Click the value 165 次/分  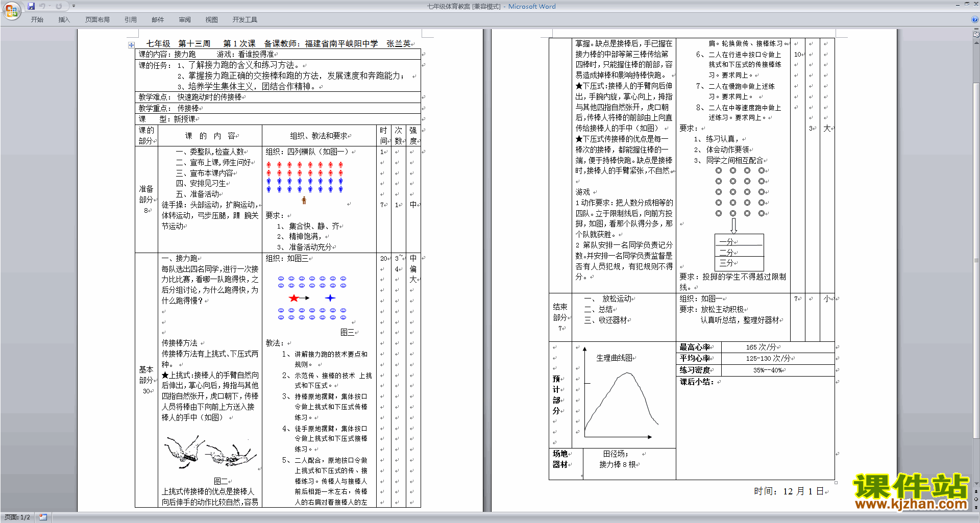761,347
